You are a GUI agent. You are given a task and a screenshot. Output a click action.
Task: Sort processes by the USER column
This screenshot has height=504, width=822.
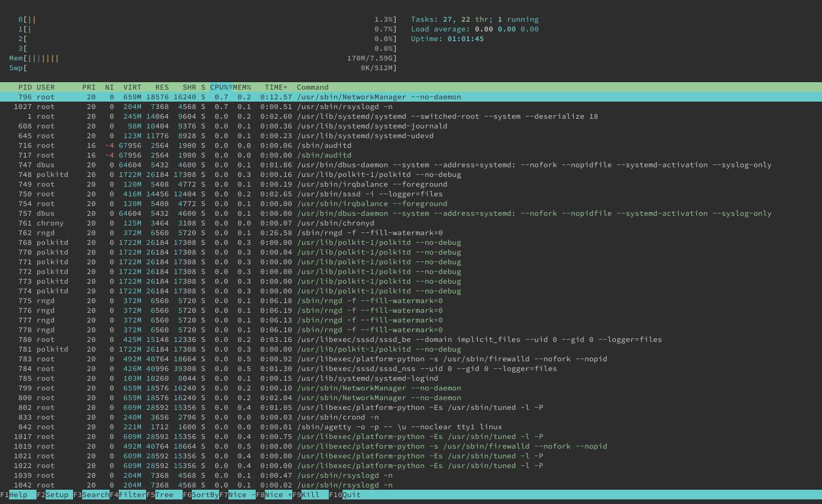coord(46,87)
